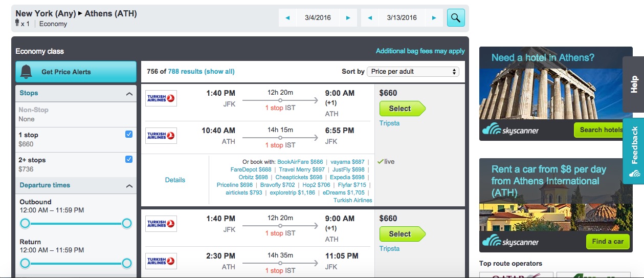Book with vayama $687
The width and height of the screenshot is (644, 278).
coord(347,162)
